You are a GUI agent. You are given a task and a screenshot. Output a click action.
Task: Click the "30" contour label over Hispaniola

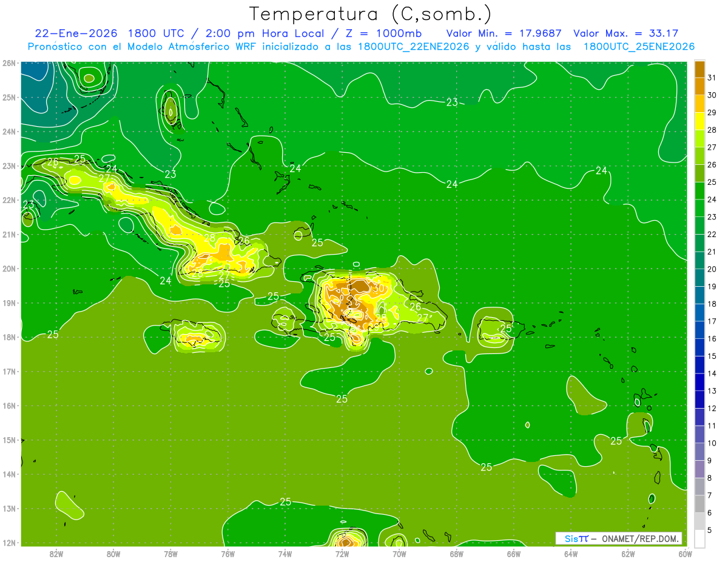pyautogui.click(x=379, y=289)
